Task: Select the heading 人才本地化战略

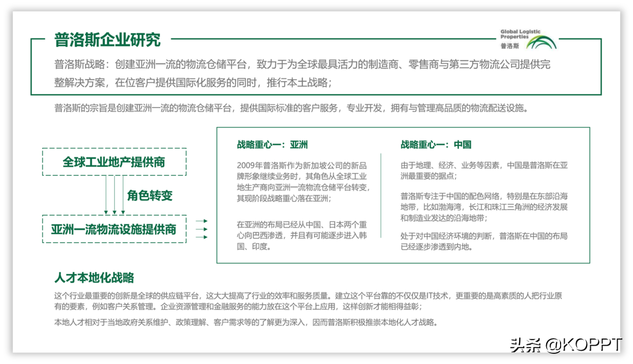Action: click(x=94, y=278)
